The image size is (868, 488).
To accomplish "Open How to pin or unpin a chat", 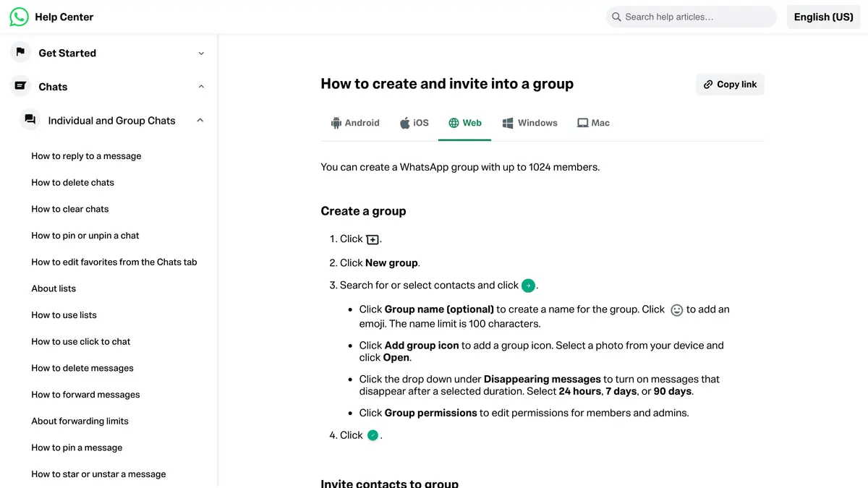I will 85,236.
